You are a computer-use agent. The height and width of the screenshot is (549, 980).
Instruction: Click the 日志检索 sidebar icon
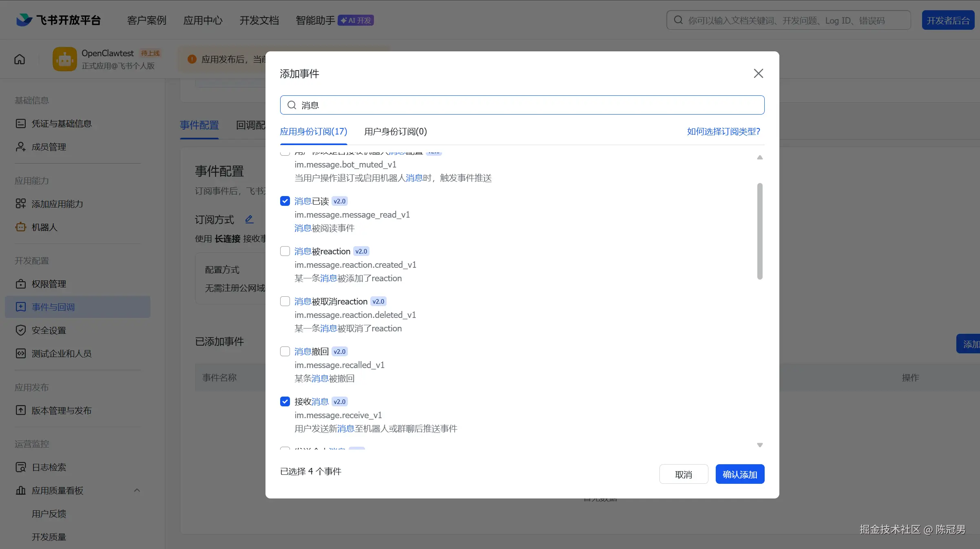pyautogui.click(x=20, y=467)
